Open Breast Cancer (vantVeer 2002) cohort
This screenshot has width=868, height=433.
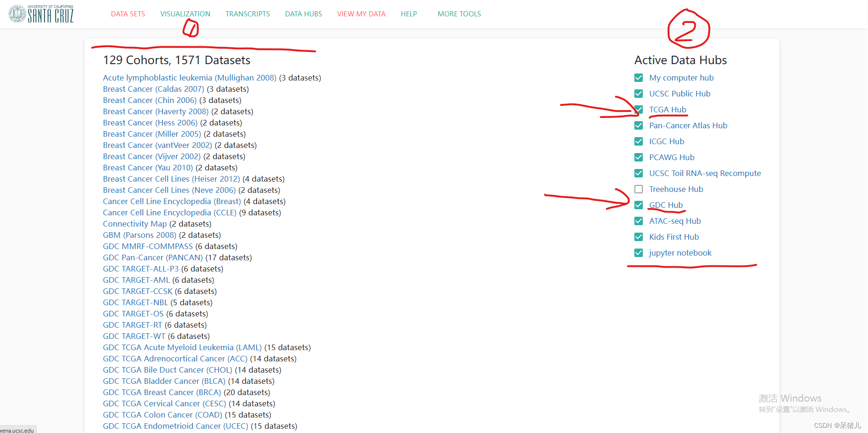point(157,145)
